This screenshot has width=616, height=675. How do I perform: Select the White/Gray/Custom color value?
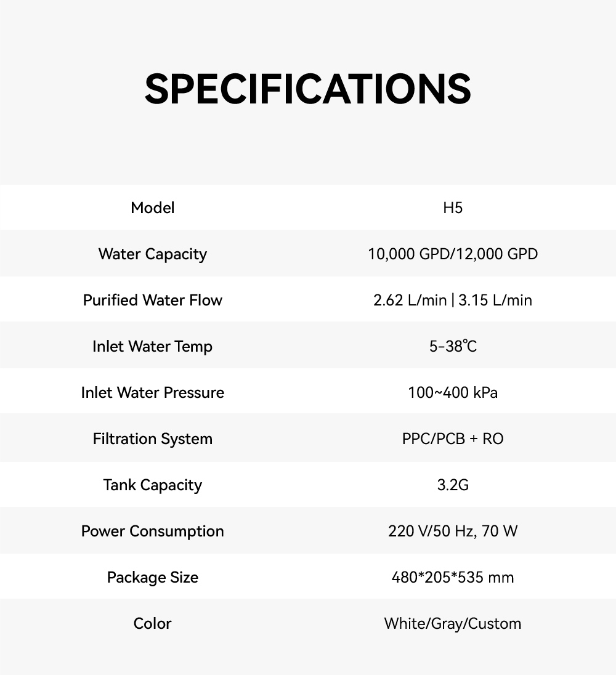(x=453, y=623)
